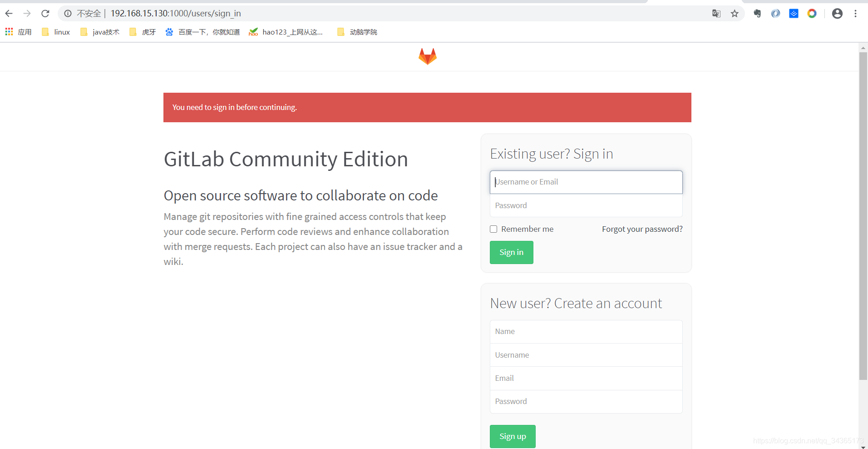Open the linux bookmark folder

coord(56,32)
